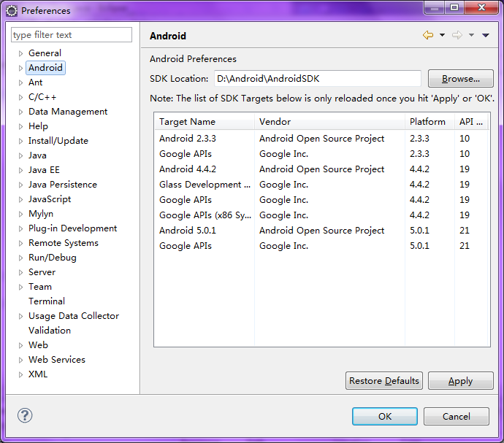Open the preferences view menu triangle
The width and height of the screenshot is (504, 443).
click(485, 35)
